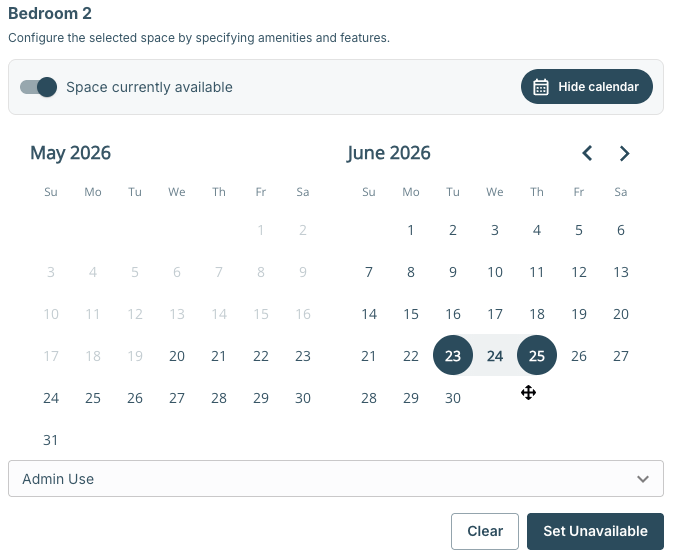Toggle Space currently available switch
Image resolution: width=673 pixels, height=557 pixels.
coord(39,87)
